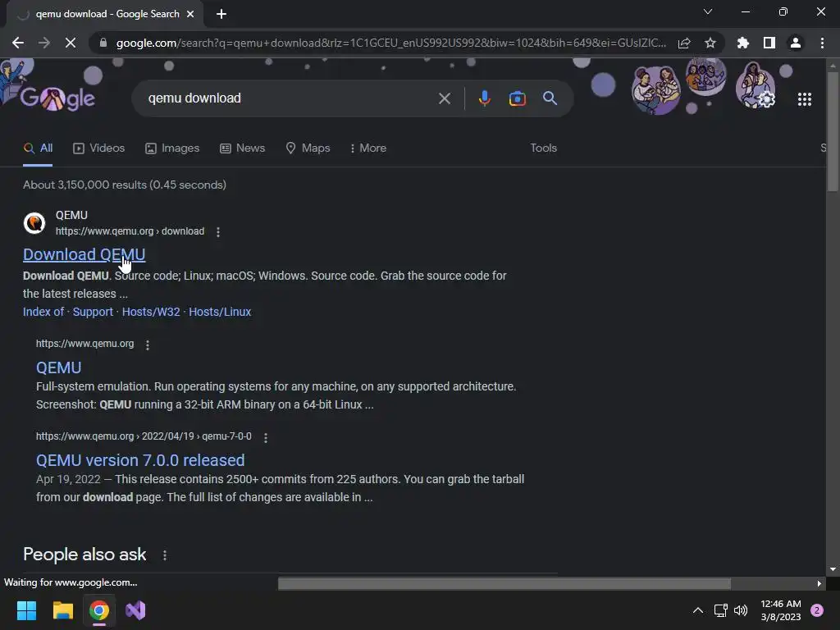Click the address bar URL

[391, 43]
